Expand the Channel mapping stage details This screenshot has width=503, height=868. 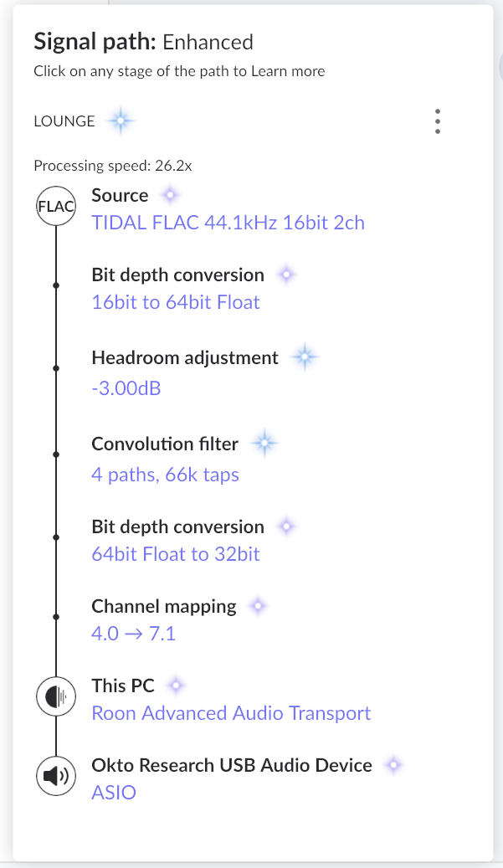click(163, 605)
